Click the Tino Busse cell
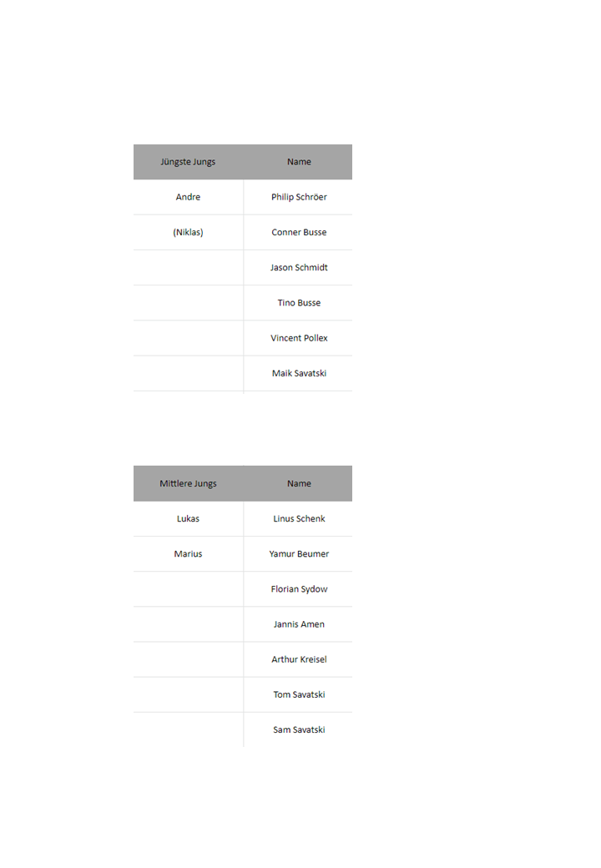Image resolution: width=601 pixels, height=868 pixels. point(299,303)
